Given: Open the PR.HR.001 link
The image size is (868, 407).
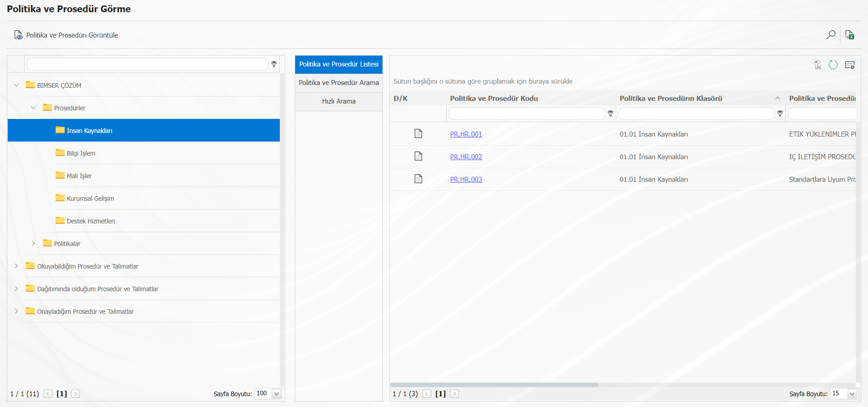Looking at the screenshot, I should [466, 134].
